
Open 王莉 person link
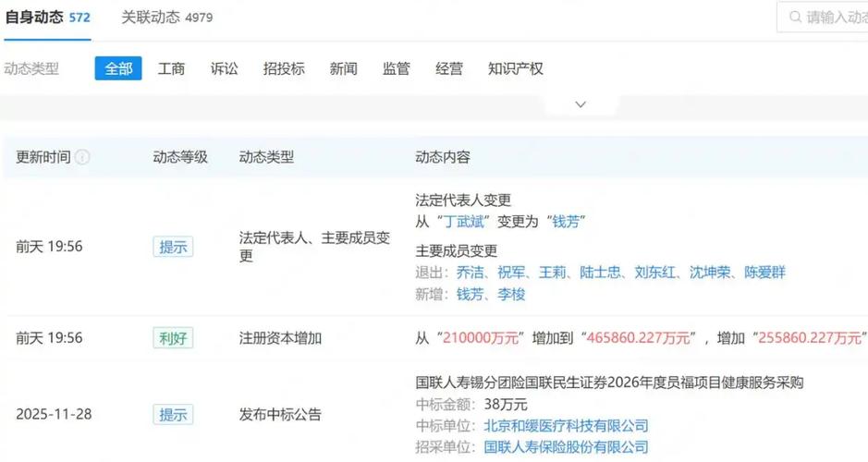point(553,273)
